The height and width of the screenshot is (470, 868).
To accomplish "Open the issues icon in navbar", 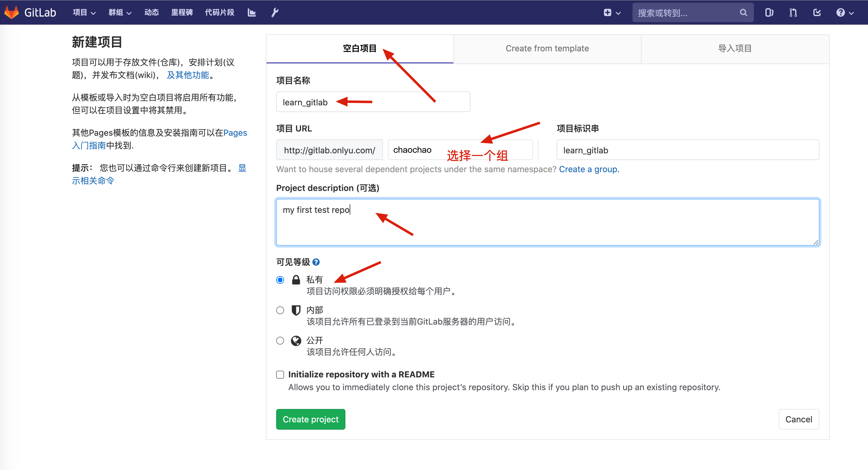I will point(769,12).
